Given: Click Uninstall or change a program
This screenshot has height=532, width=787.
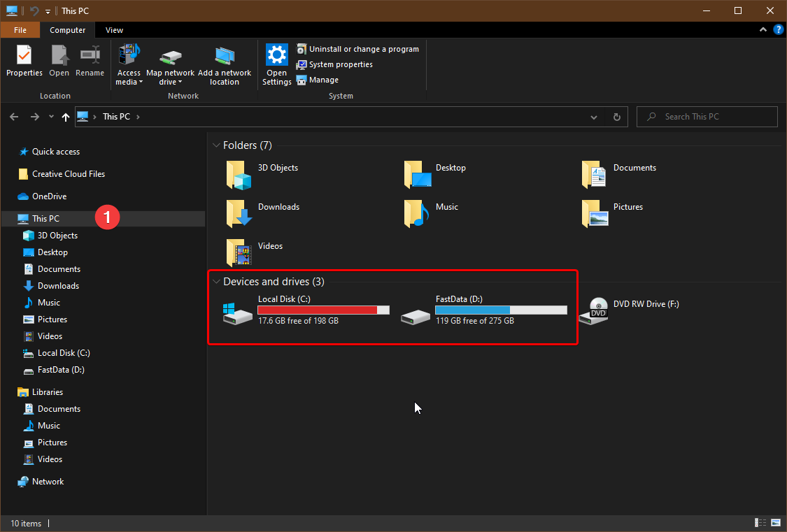Looking at the screenshot, I should pyautogui.click(x=358, y=49).
